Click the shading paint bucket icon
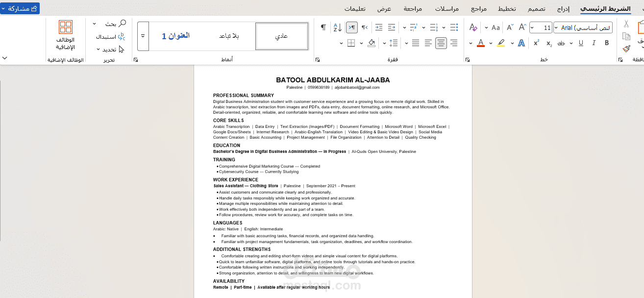The image size is (644, 298). [x=372, y=43]
